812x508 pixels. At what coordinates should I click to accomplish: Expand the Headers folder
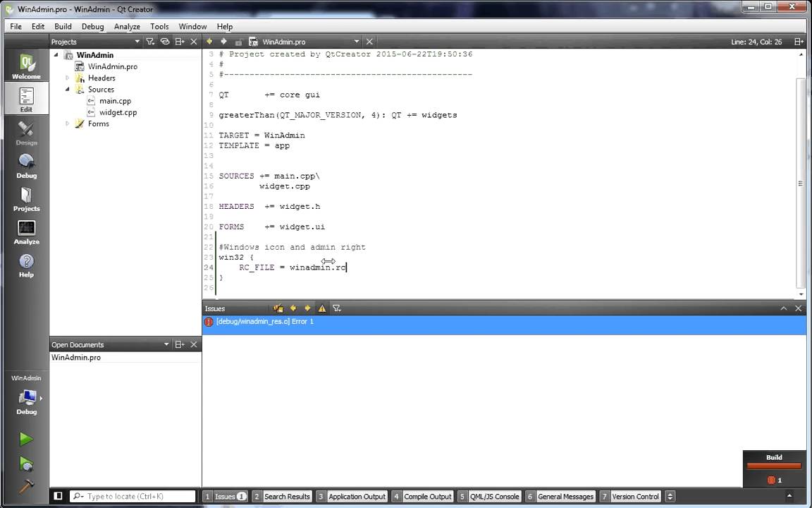[x=68, y=78]
